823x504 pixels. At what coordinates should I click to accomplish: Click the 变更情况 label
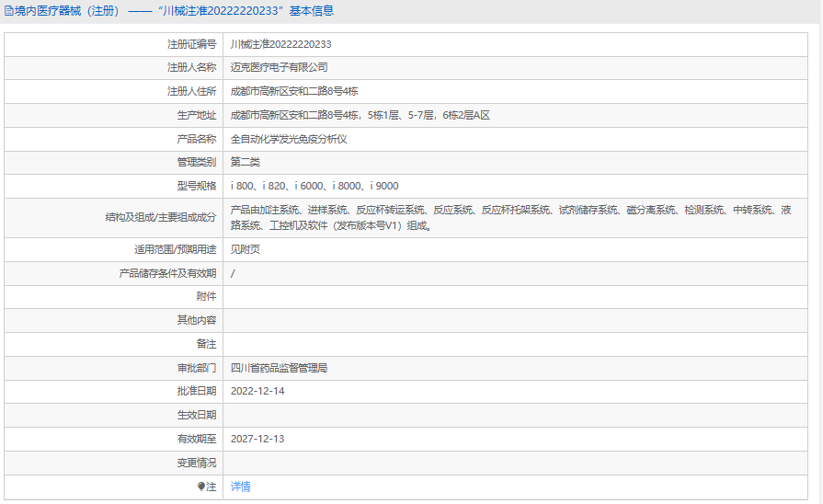[x=196, y=463]
